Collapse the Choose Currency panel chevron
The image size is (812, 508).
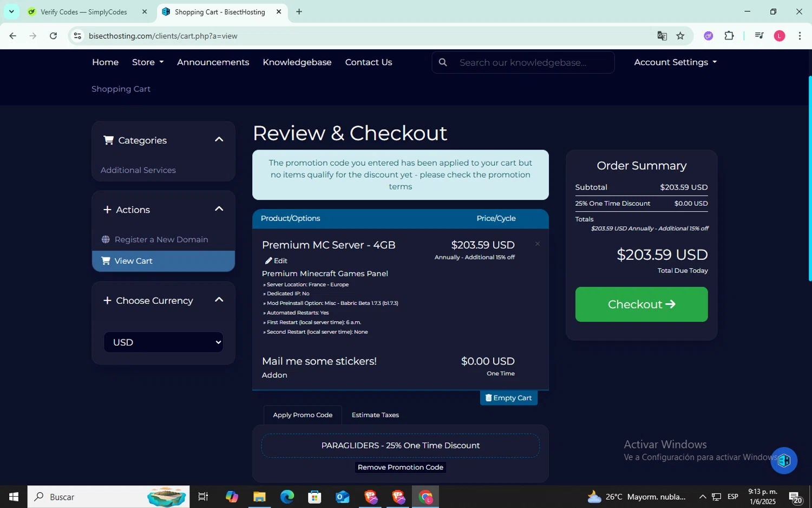point(219,300)
